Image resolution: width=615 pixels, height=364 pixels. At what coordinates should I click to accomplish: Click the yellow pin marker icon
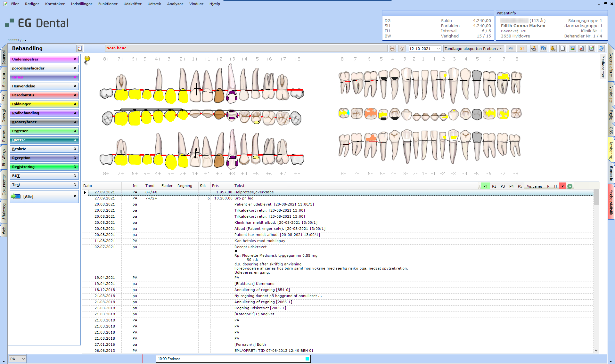[x=87, y=60]
